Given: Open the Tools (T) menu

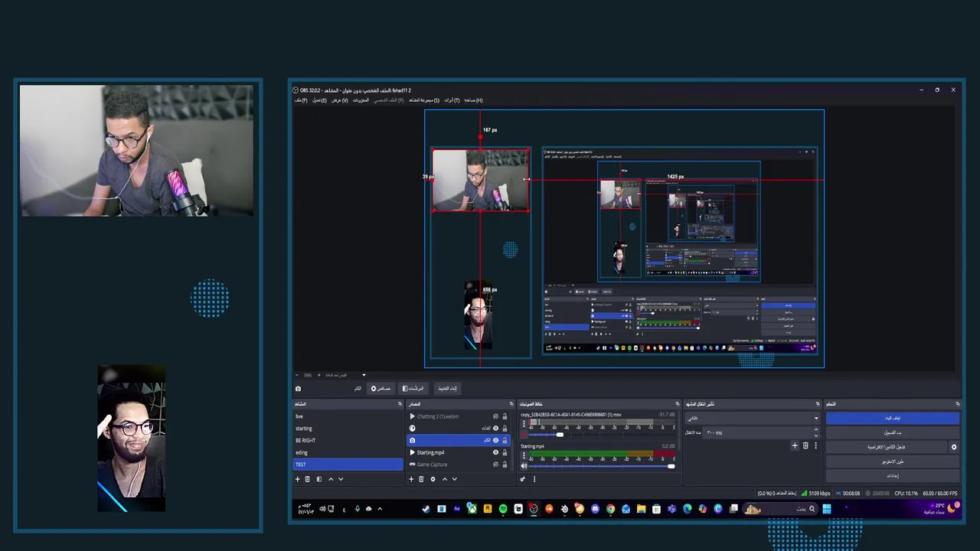Looking at the screenshot, I should click(452, 100).
